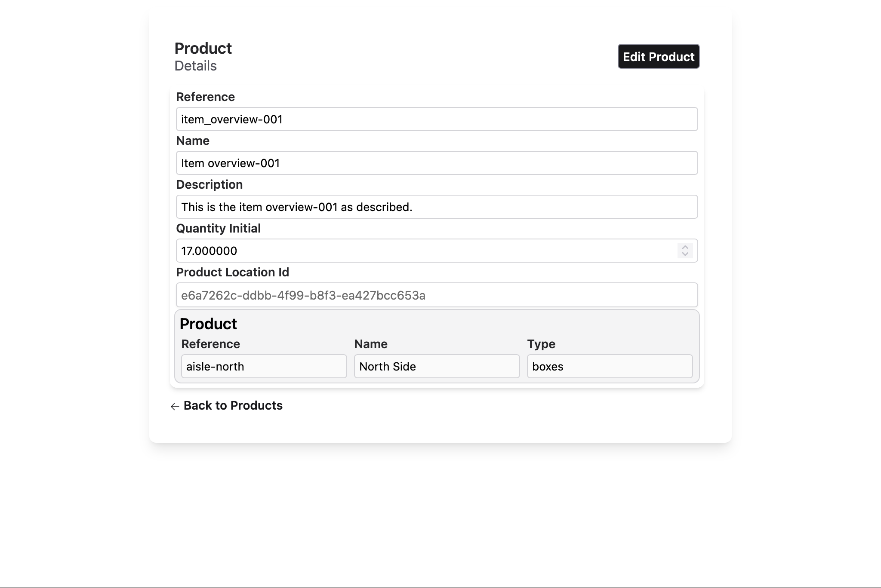Focus the Reference field containing item_overview-001
This screenshot has height=588, width=881.
click(x=436, y=119)
